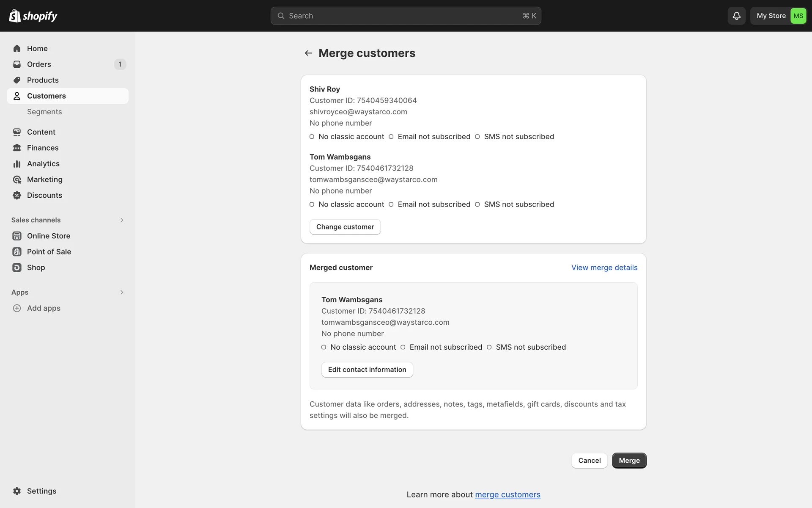Click the Home house icon in sidebar
This screenshot has width=812, height=508.
tap(17, 48)
